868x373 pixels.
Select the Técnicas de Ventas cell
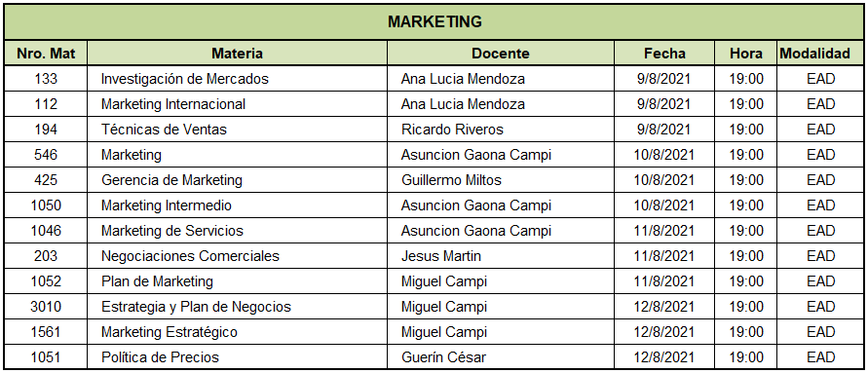(237, 130)
